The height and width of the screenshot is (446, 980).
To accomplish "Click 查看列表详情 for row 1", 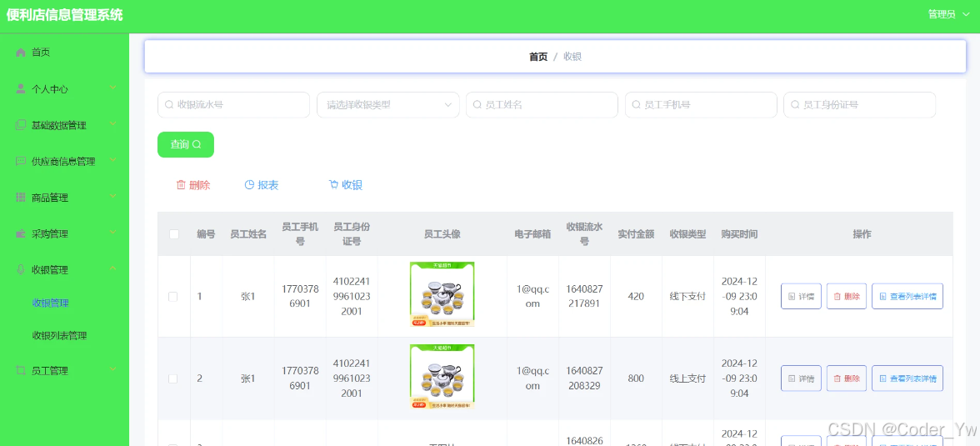I will 907,297.
